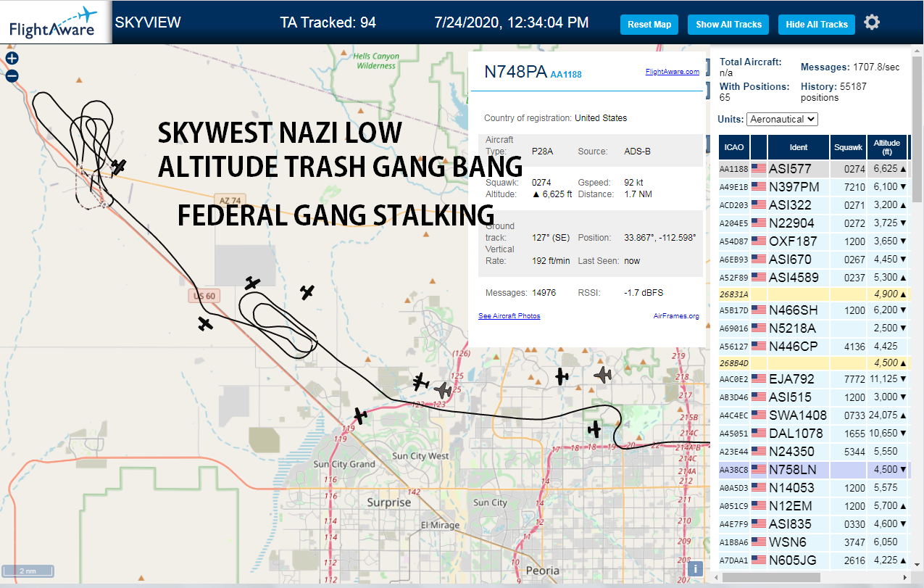Click the AA1188 ICAO link beside N748PA
Image resolution: width=924 pixels, height=588 pixels.
pyautogui.click(x=566, y=74)
